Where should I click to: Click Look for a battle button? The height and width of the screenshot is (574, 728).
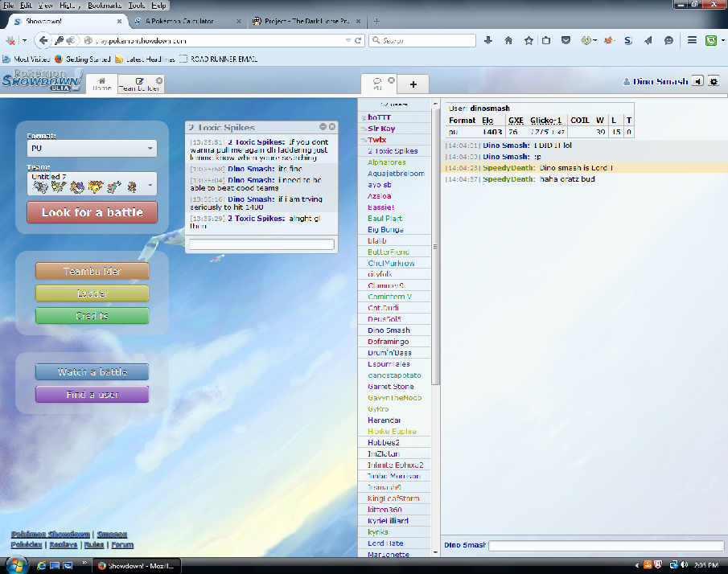click(92, 212)
